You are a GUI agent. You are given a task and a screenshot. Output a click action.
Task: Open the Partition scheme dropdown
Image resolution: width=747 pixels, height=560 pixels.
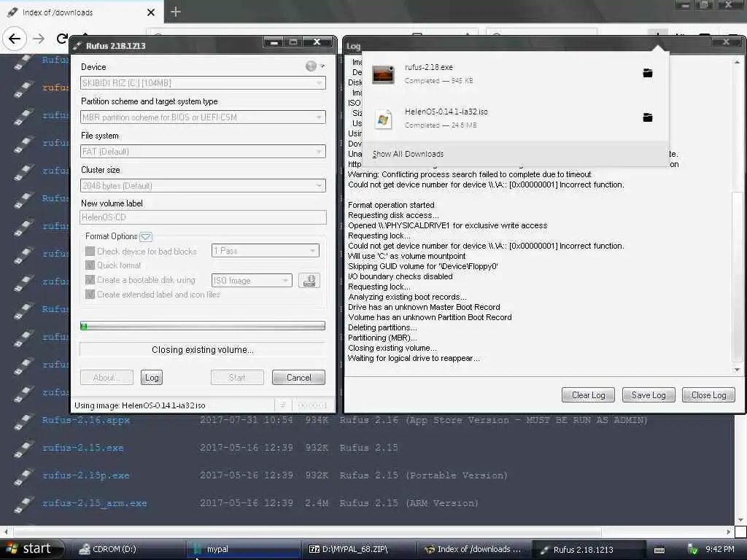point(203,117)
